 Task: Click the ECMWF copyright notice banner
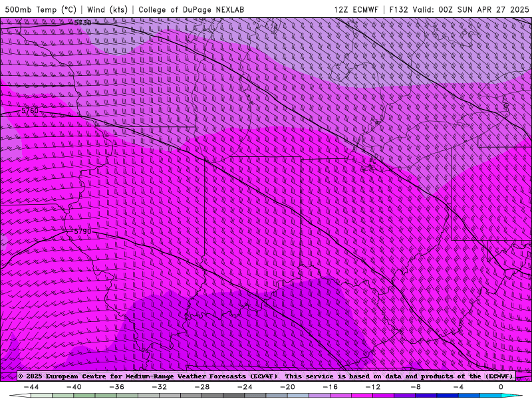267,376
